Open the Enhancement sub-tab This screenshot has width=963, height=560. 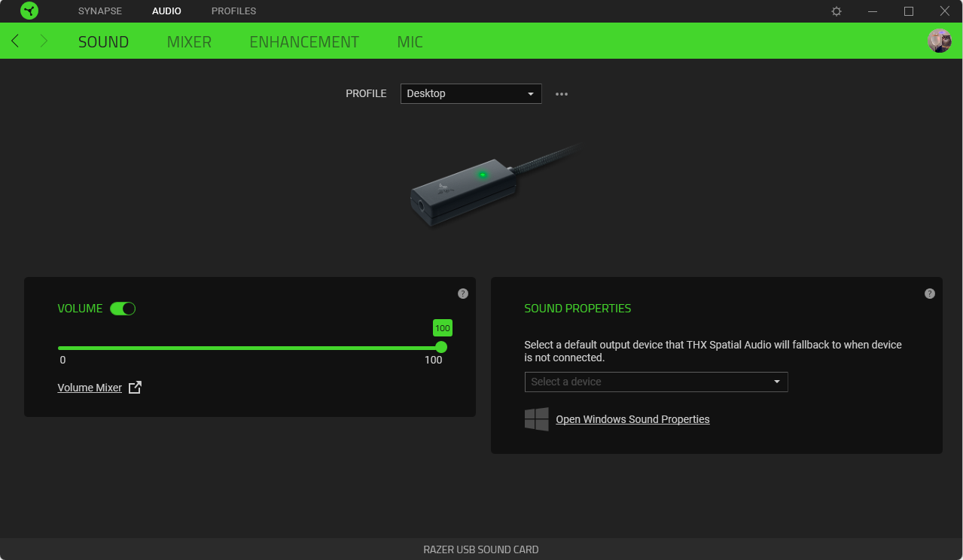point(304,41)
